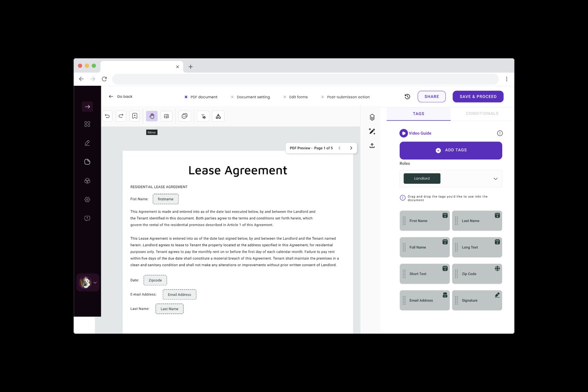Click Save & Proceed button
Screen dimensions: 588x392
pos(478,97)
